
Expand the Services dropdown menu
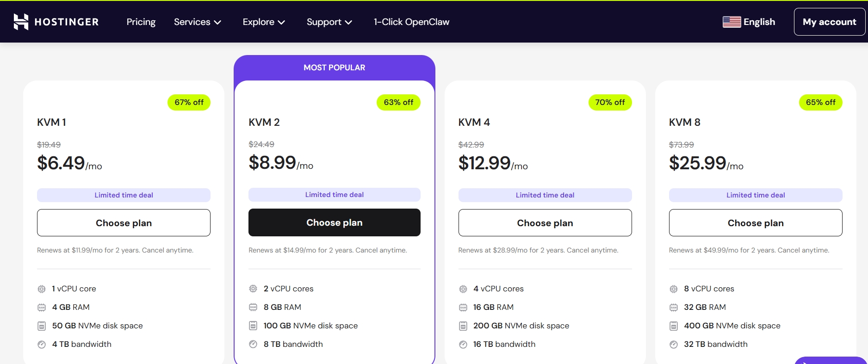pos(198,22)
